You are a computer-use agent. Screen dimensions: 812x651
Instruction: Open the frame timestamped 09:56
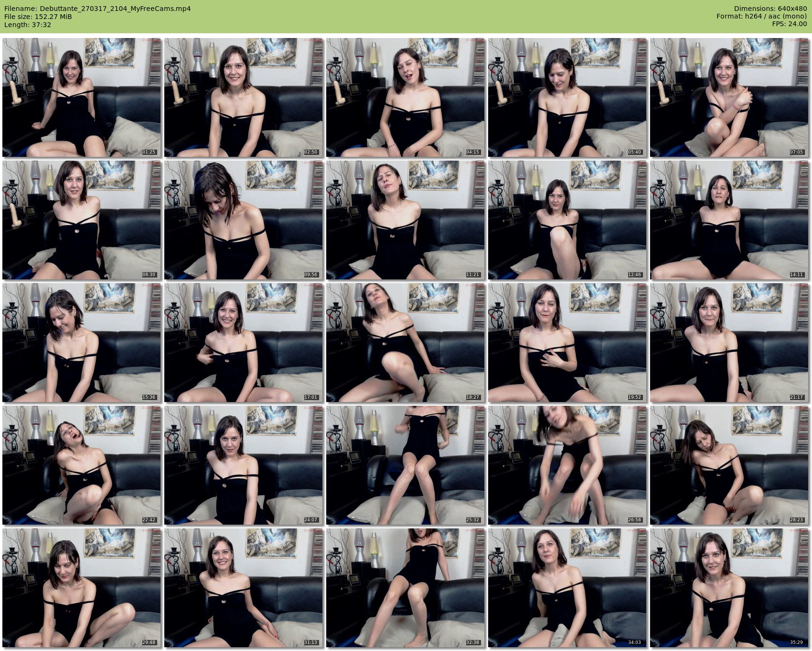(x=244, y=220)
